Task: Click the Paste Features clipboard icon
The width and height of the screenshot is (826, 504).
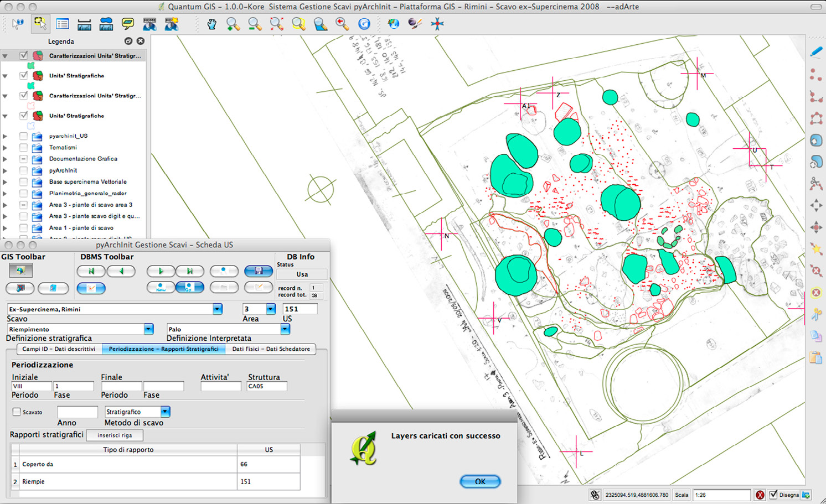Action: click(816, 358)
